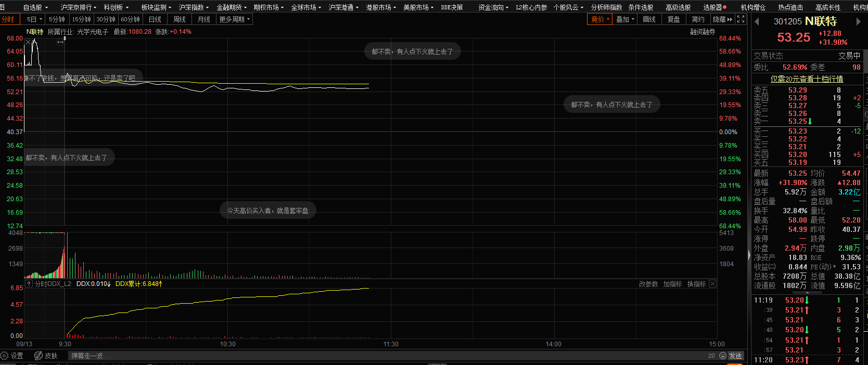This screenshot has width=868, height=365.
Task: Expand the 港股市场 menu
Action: 381,7
